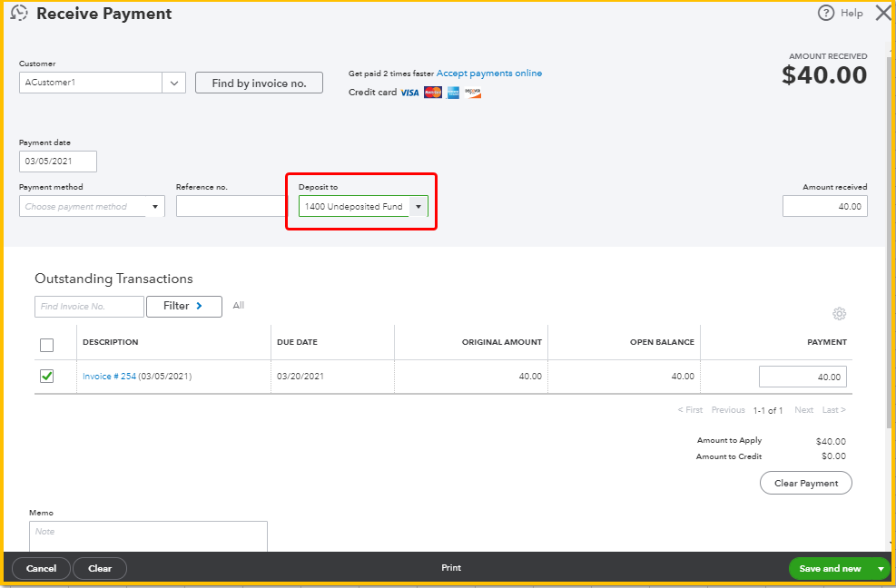Open the table settings gear
The image size is (896, 588).
839,313
